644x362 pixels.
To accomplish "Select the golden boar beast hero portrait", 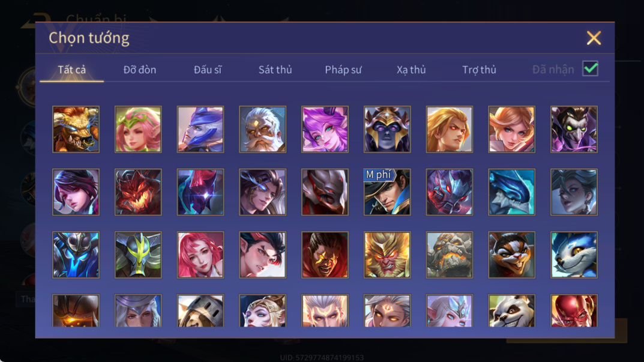I will (76, 130).
